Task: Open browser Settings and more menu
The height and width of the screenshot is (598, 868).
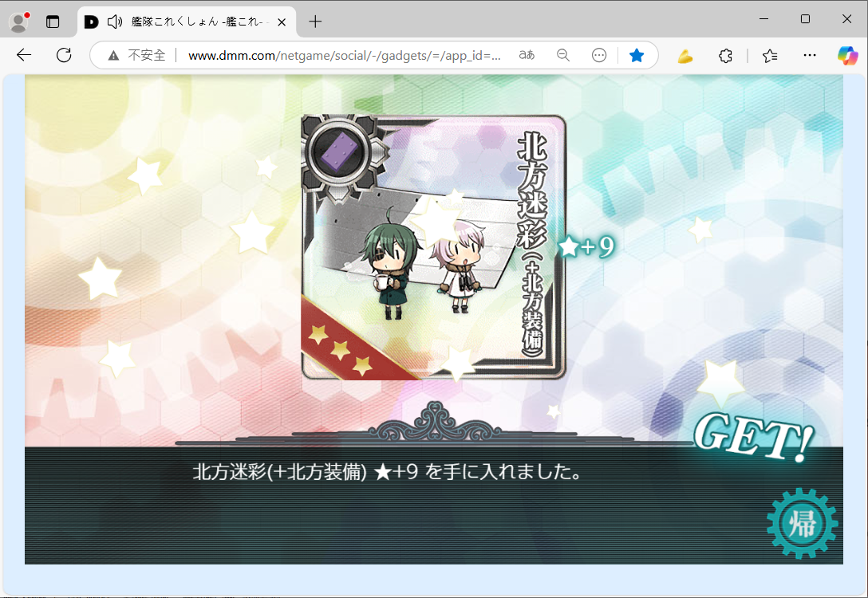Action: click(809, 55)
